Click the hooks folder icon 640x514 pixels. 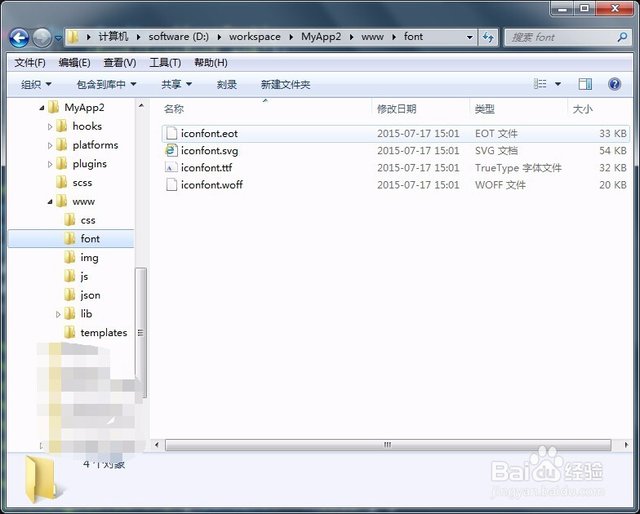coord(62,126)
